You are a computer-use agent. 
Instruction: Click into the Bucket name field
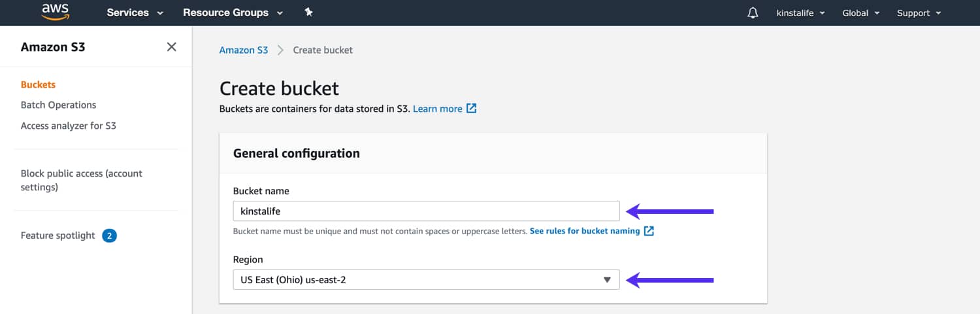(426, 211)
